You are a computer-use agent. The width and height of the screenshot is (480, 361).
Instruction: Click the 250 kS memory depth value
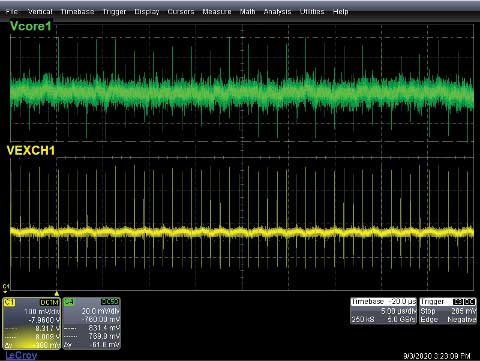click(x=363, y=319)
